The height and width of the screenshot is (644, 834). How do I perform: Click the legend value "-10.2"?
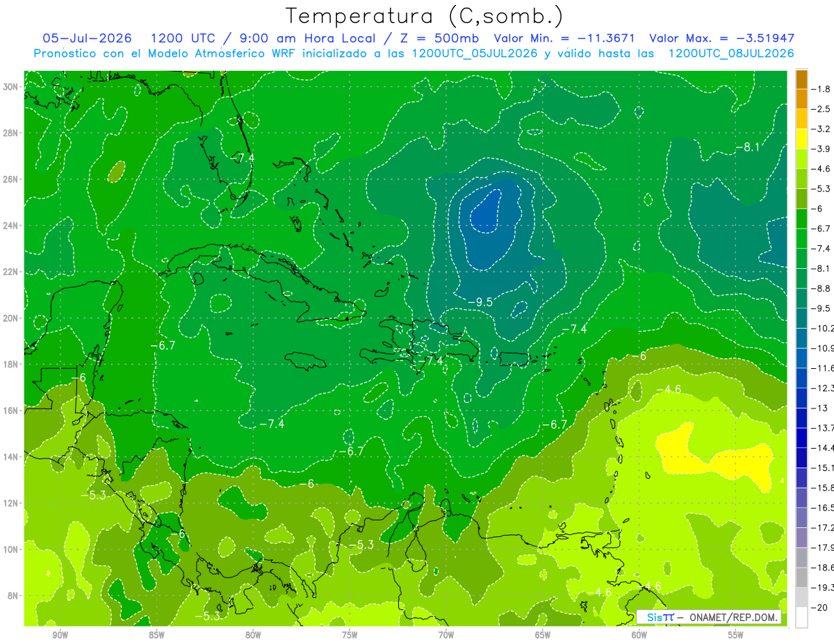[x=822, y=328]
